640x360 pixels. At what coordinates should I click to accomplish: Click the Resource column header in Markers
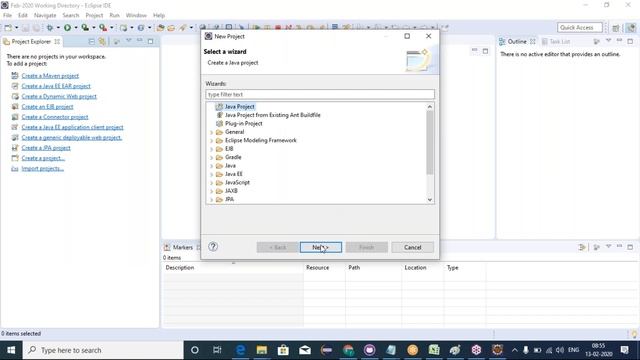click(x=324, y=268)
